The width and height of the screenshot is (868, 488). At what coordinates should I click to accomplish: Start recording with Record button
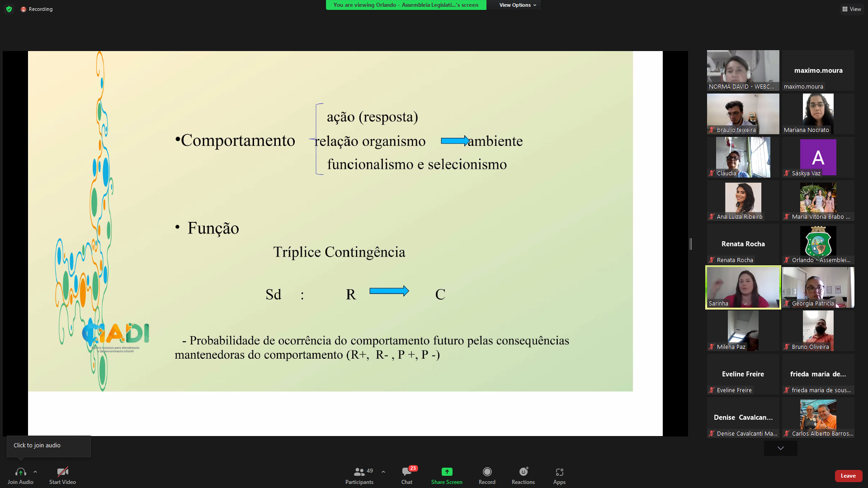tap(487, 472)
